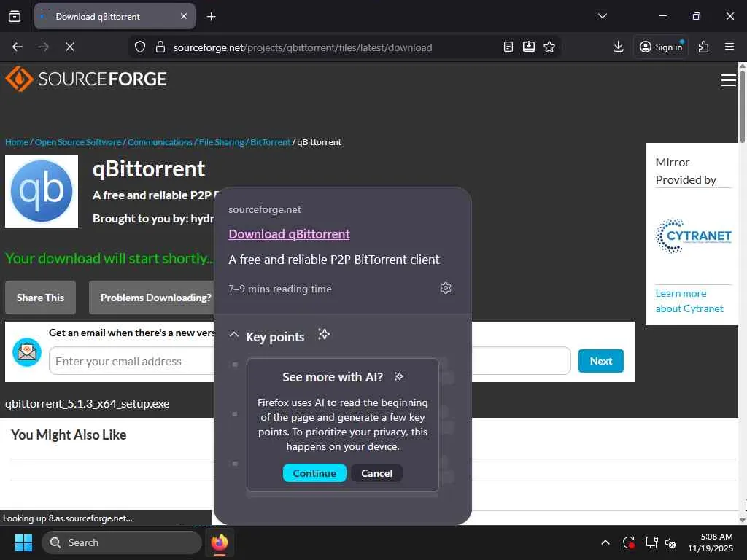Click You Might Also Like heading
747x560 pixels.
tap(69, 435)
